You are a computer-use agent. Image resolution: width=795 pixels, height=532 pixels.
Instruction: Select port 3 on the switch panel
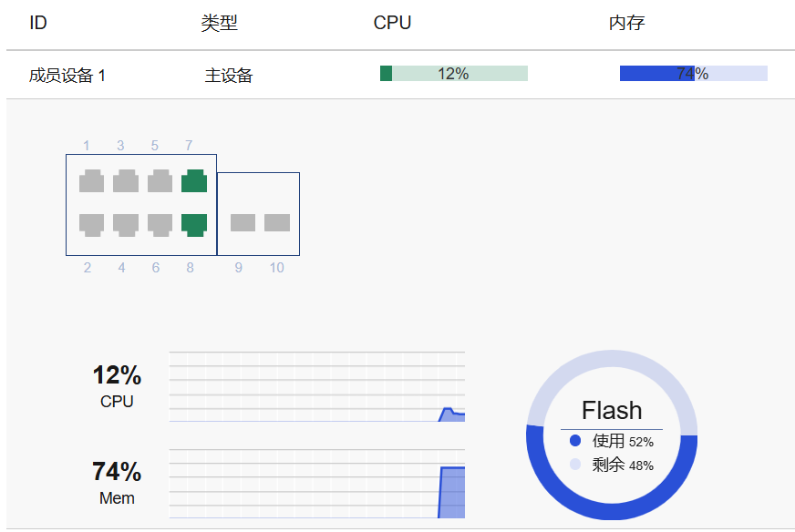[x=126, y=181]
